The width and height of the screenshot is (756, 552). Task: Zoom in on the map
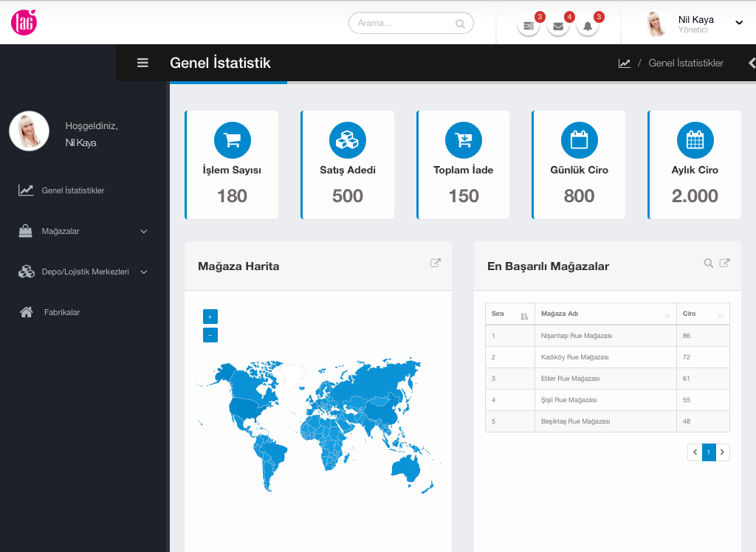(x=210, y=317)
